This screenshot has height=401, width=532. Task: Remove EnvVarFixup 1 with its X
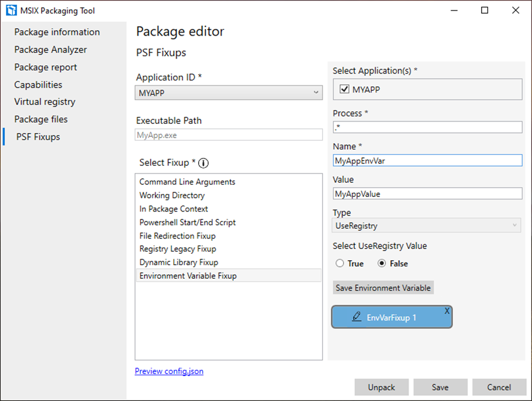(447, 311)
